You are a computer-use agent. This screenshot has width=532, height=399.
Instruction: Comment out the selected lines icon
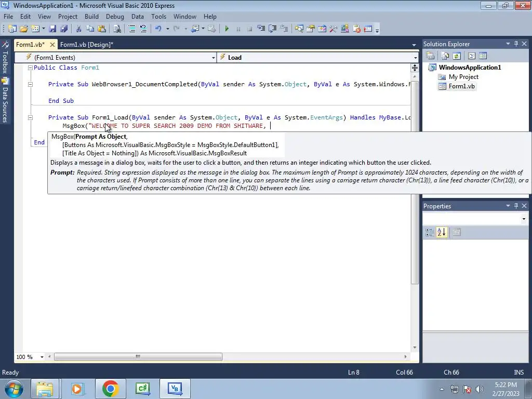coord(132,29)
